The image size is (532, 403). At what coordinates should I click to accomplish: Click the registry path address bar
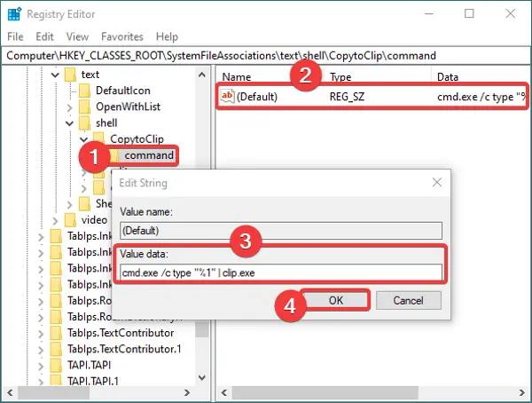coord(266,55)
